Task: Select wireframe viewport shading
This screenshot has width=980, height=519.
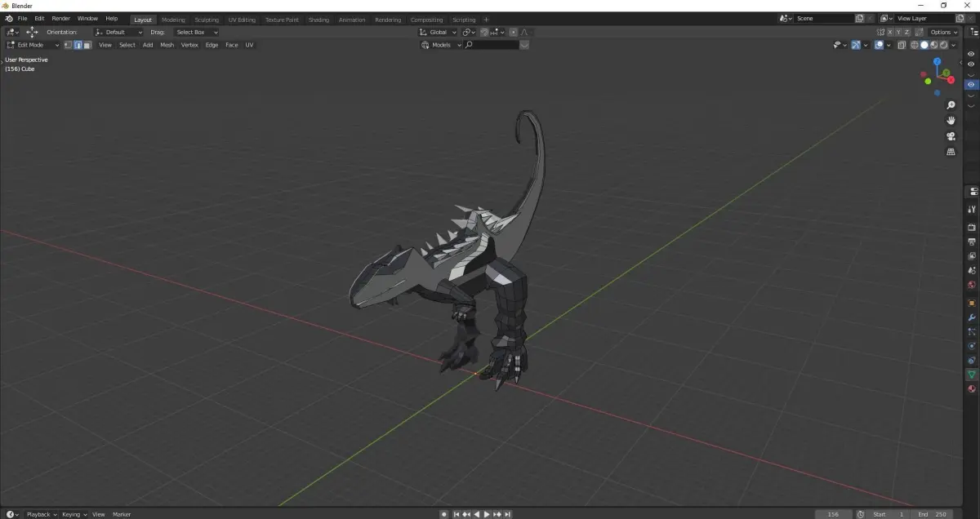Action: pyautogui.click(x=914, y=45)
